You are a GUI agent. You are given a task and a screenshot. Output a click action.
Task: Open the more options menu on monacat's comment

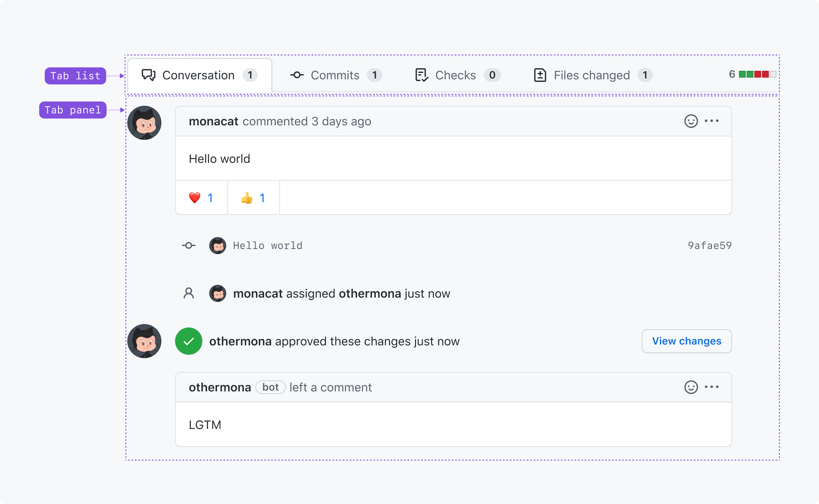[712, 121]
